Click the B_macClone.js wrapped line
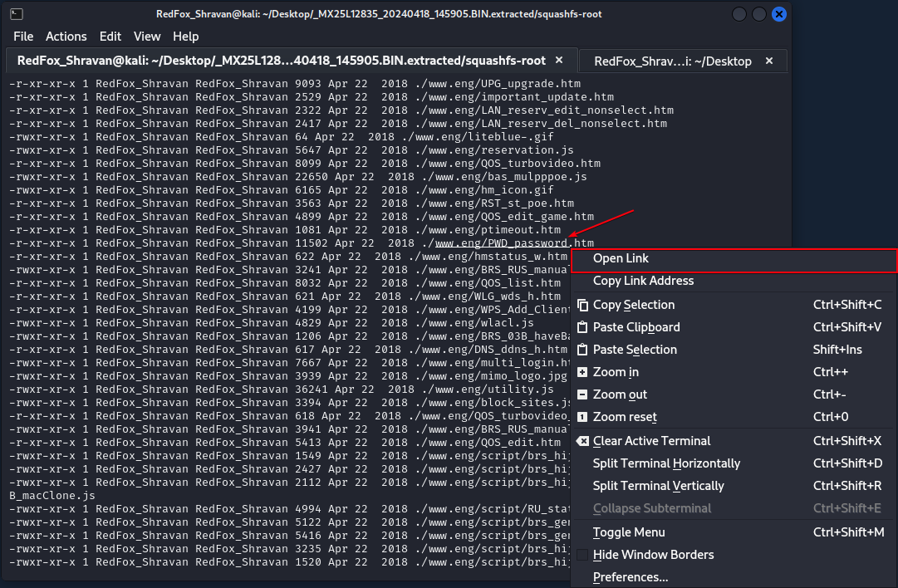898x588 pixels. (52, 495)
